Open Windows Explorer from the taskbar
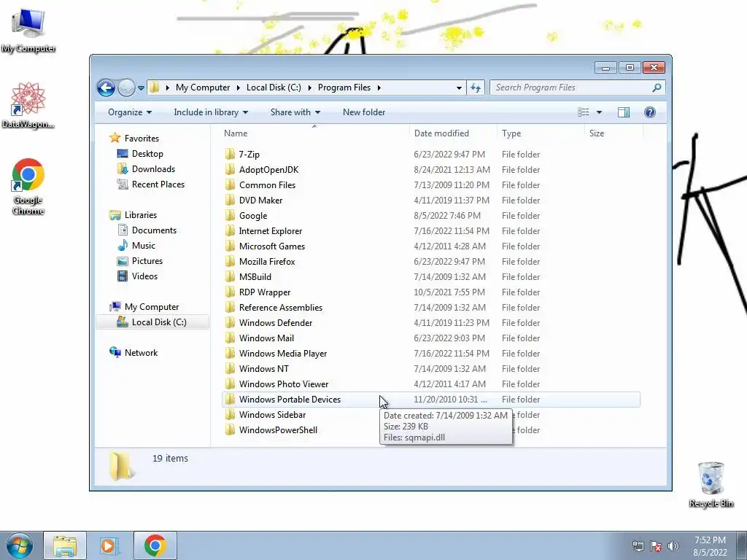This screenshot has width=747, height=560. [x=65, y=545]
